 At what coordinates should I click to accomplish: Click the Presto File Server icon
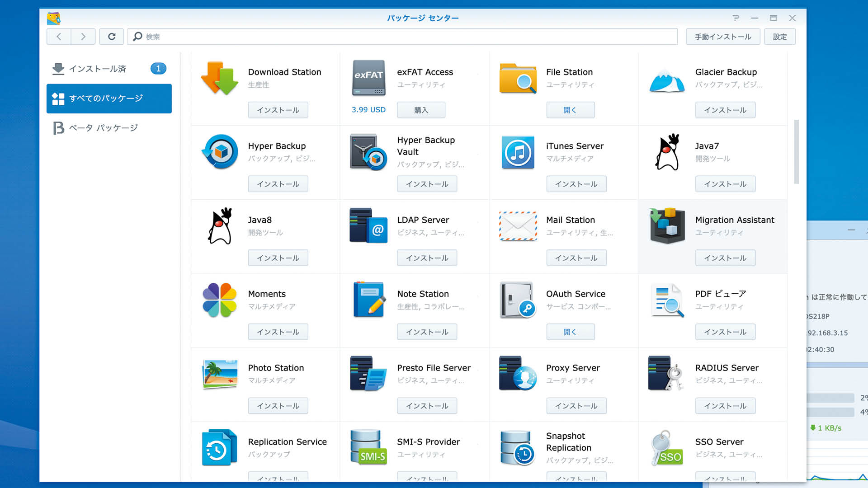[368, 374]
